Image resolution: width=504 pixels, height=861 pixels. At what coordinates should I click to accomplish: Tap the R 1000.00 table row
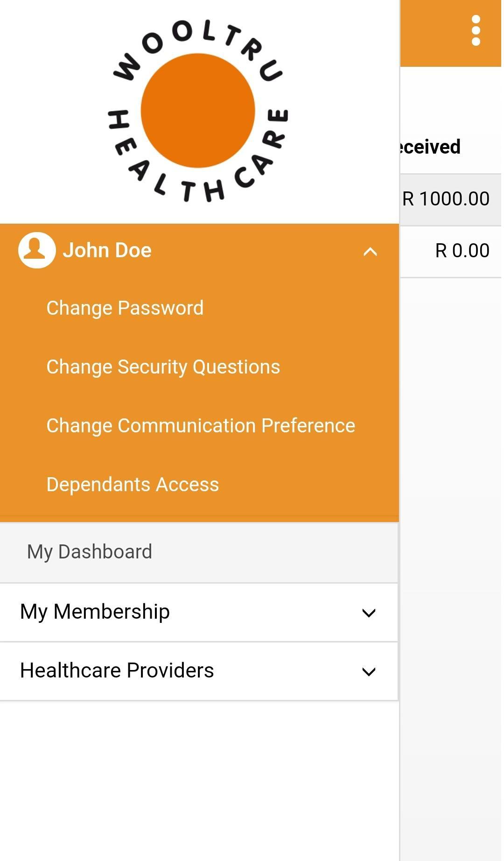451,199
